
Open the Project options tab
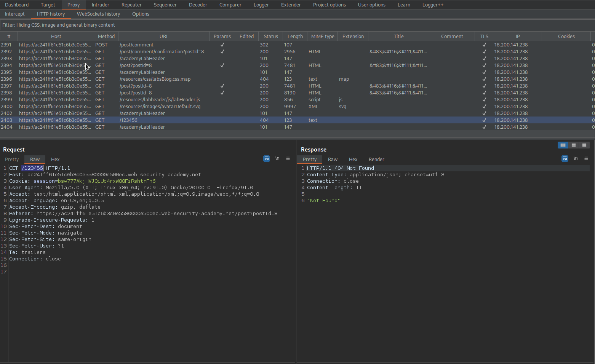329,5
